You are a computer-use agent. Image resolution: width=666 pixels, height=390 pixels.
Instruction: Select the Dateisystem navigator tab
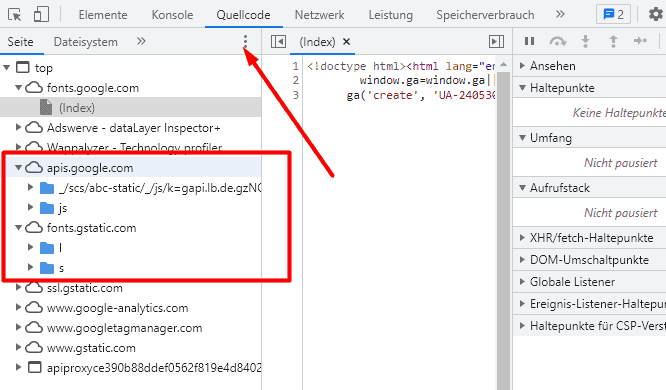85,42
